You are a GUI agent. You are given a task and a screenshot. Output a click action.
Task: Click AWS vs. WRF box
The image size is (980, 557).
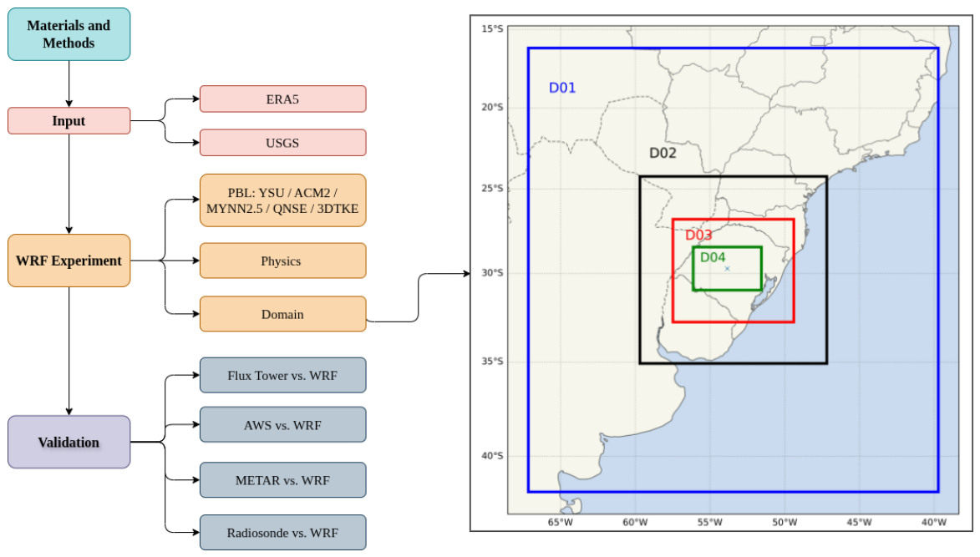point(282,424)
